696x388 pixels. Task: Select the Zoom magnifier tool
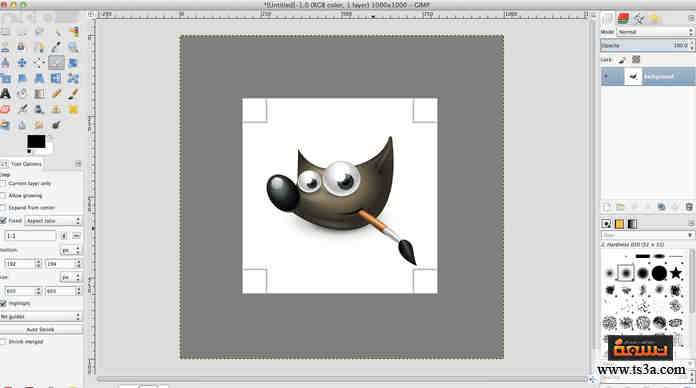[x=73, y=47]
